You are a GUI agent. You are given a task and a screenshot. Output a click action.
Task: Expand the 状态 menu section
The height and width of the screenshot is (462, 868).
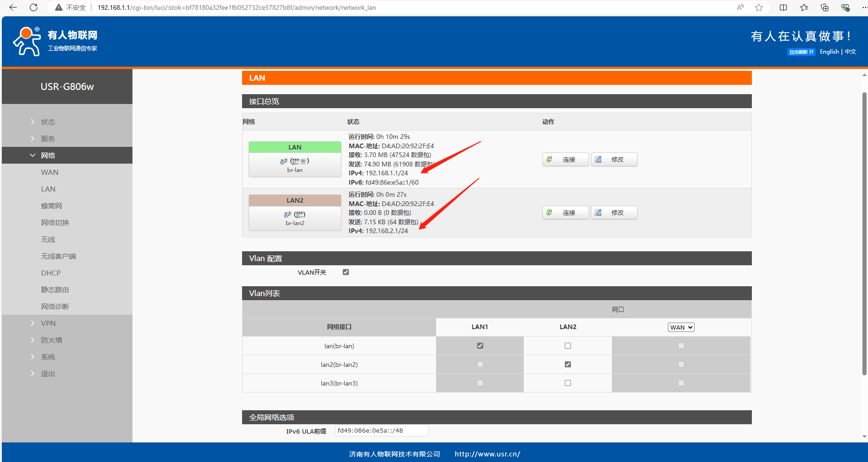pyautogui.click(x=48, y=122)
